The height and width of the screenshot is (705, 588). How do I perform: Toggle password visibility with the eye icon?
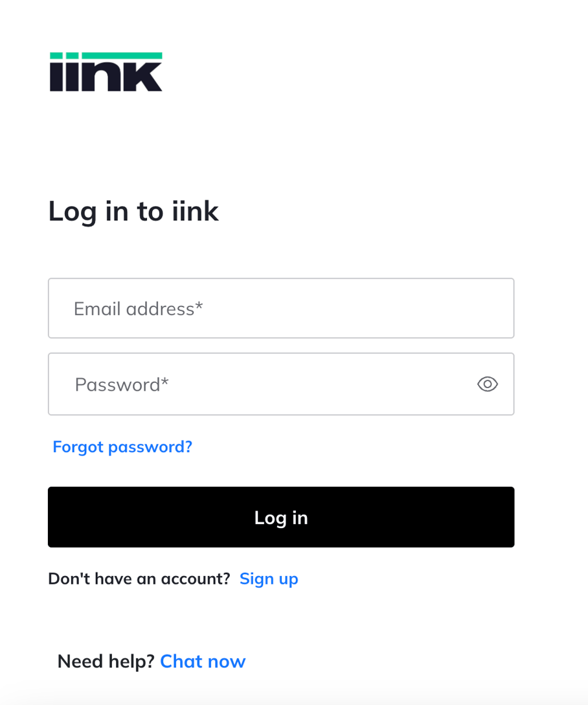tap(487, 384)
